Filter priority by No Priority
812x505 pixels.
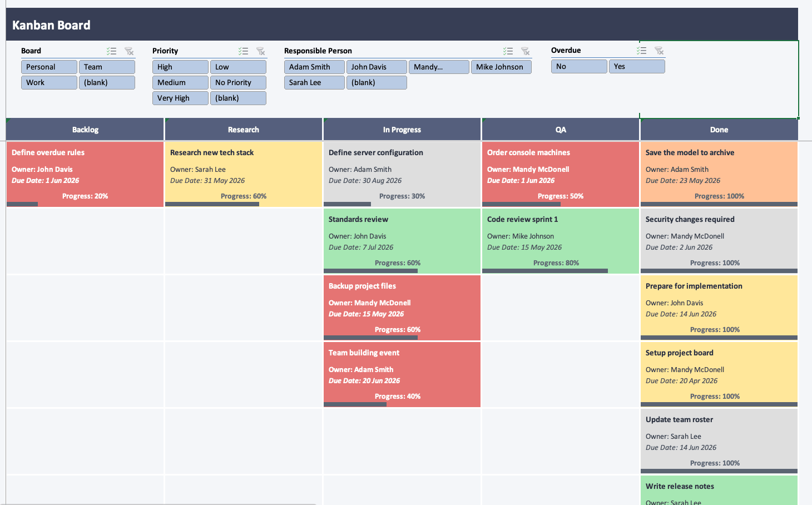click(238, 82)
